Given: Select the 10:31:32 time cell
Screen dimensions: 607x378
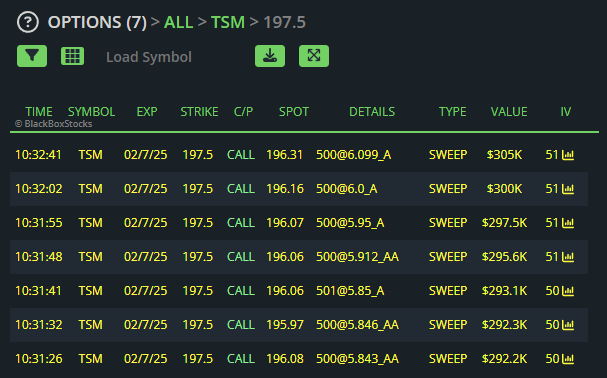Looking at the screenshot, I should click(39, 325).
